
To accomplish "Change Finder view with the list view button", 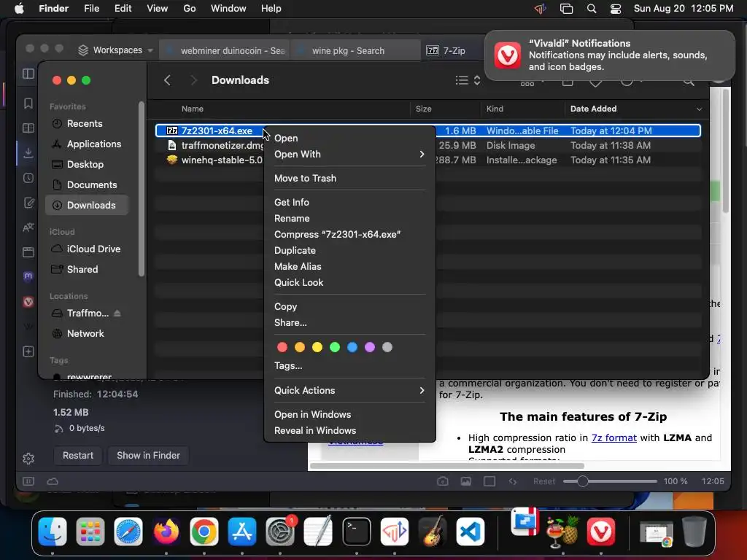I will click(468, 80).
